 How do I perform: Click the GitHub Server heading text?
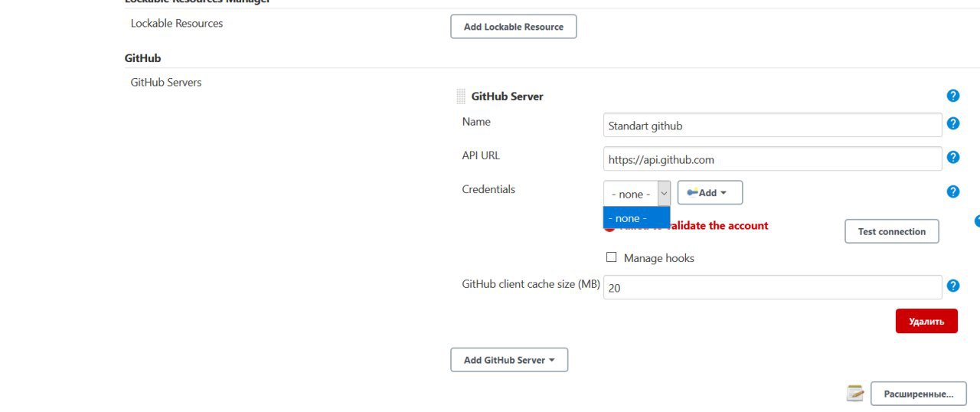(x=508, y=96)
